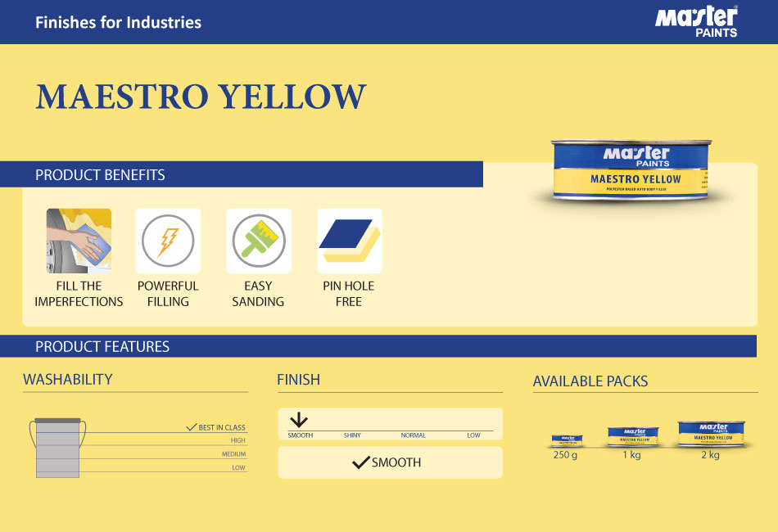Click the AVAILABLE PACKS heading

(590, 381)
